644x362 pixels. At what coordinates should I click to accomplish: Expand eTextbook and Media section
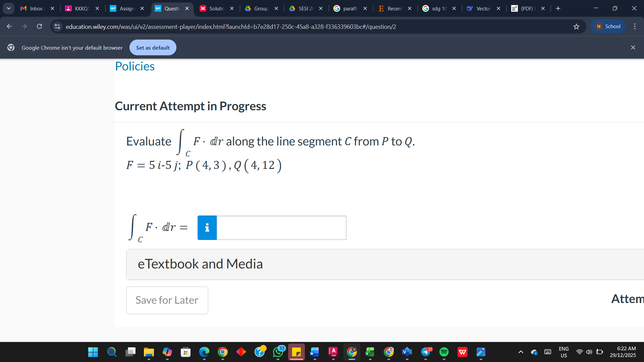click(200, 264)
